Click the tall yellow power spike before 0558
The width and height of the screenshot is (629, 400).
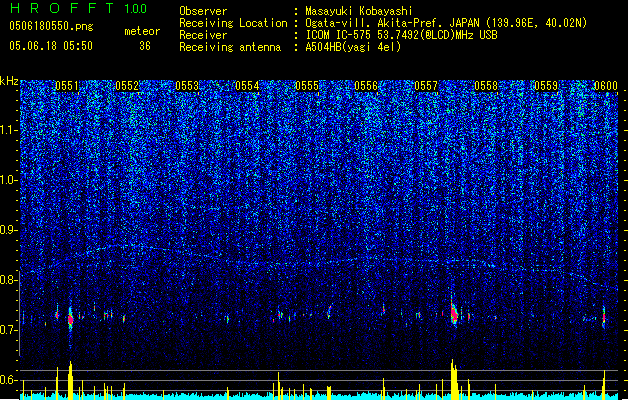tap(454, 379)
